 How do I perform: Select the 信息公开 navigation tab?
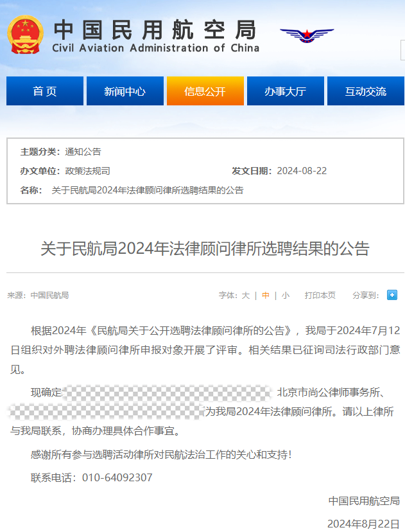[x=205, y=91]
